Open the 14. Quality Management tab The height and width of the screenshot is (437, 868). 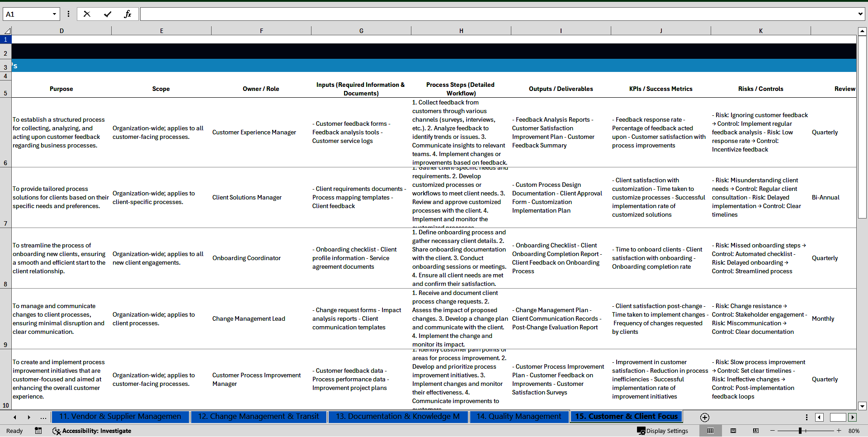click(519, 416)
